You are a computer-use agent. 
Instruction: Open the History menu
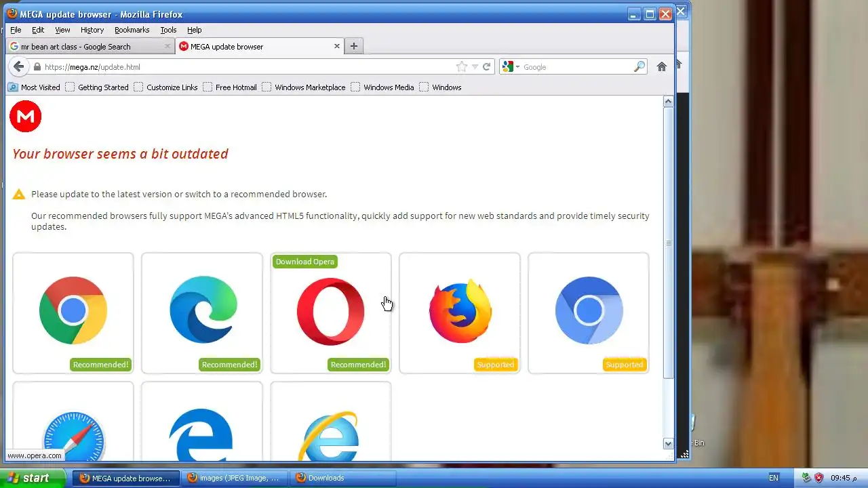[92, 30]
